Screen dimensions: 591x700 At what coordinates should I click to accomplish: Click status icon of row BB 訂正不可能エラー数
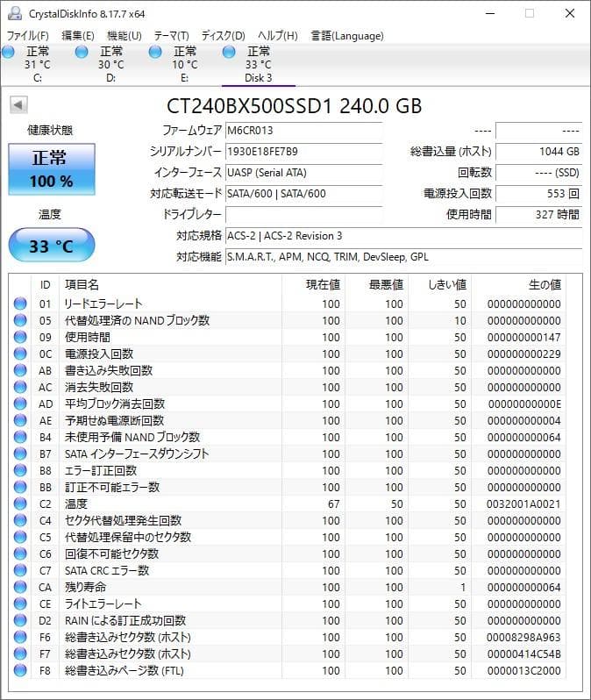coord(20,487)
